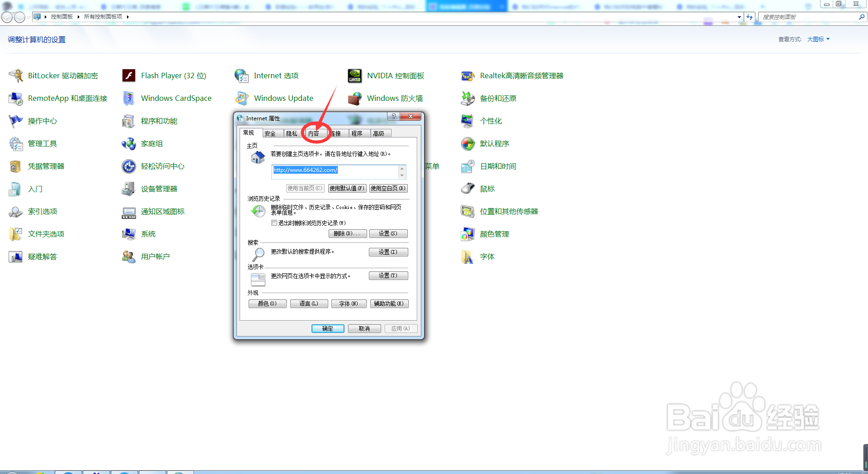
Task: Open RemoteApp 和桌面连接 icon
Action: click(x=16, y=98)
